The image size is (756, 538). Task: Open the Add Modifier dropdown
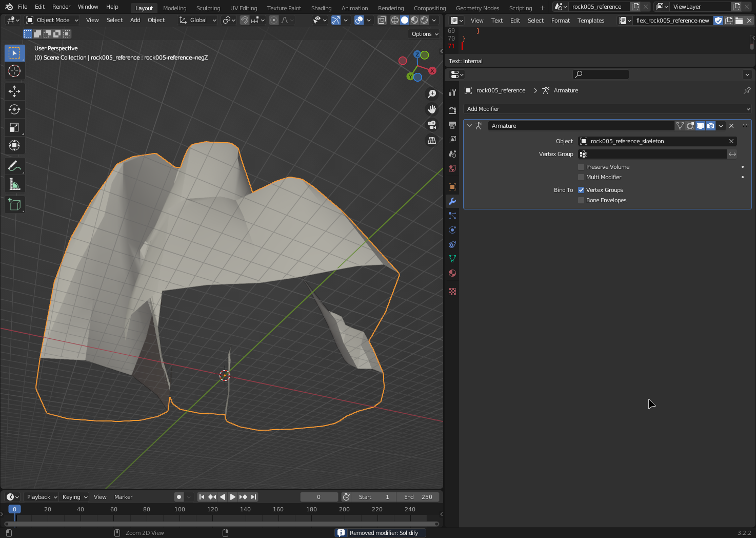pos(607,109)
